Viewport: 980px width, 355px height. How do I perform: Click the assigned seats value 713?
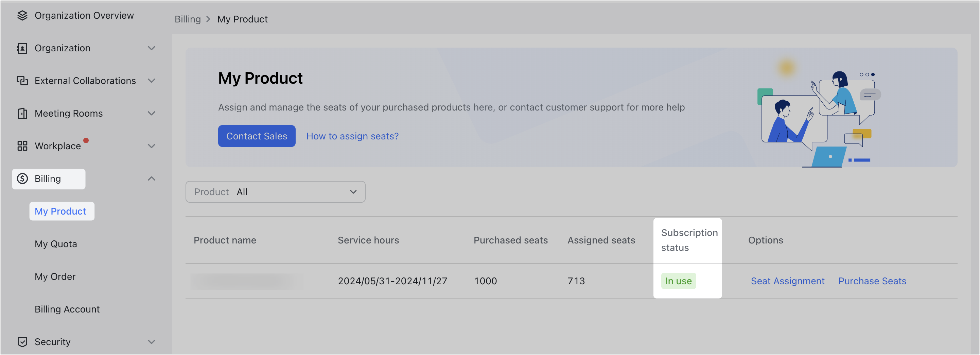pos(576,281)
